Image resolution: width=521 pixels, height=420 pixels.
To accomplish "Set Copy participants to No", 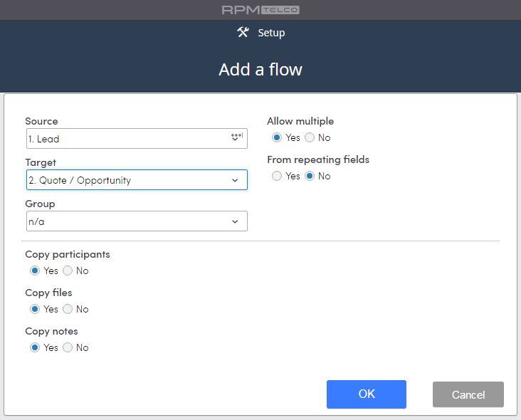I will click(68, 271).
